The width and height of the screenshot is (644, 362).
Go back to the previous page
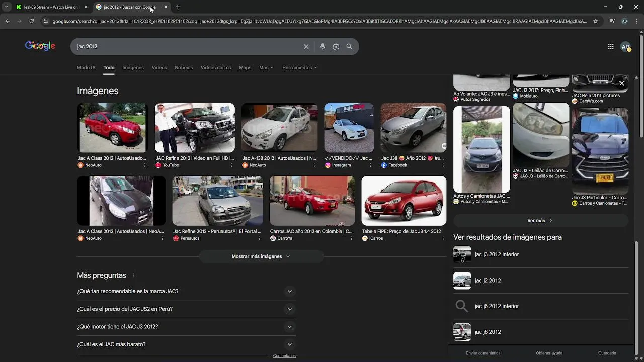[7, 21]
